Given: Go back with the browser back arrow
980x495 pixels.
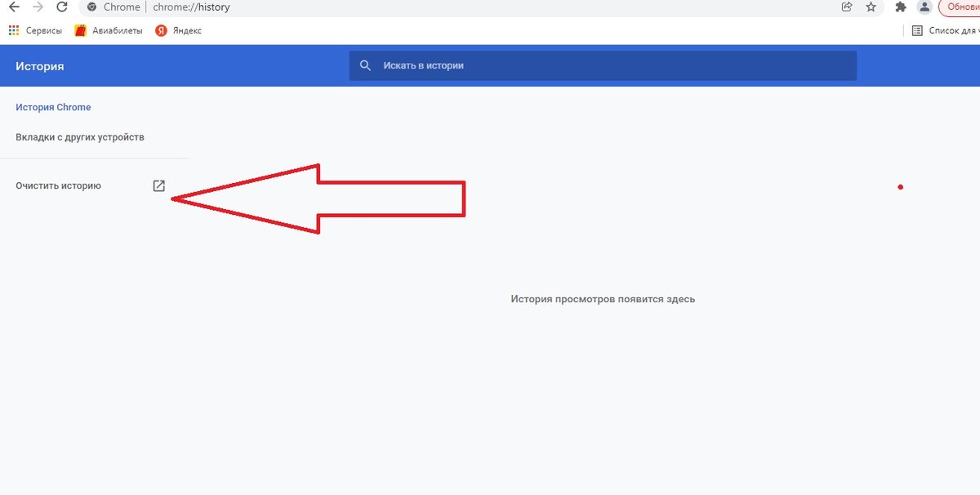Looking at the screenshot, I should (14, 7).
